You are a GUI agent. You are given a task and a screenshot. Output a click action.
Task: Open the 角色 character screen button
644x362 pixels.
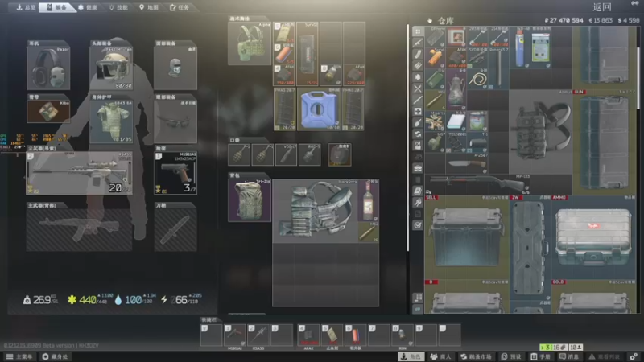point(411,356)
